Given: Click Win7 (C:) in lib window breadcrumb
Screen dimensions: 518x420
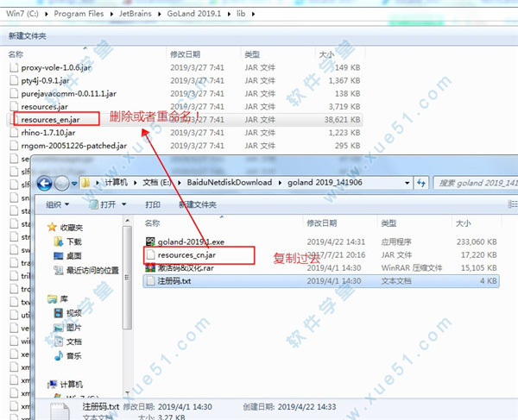Looking at the screenshot, I should click(22, 14).
